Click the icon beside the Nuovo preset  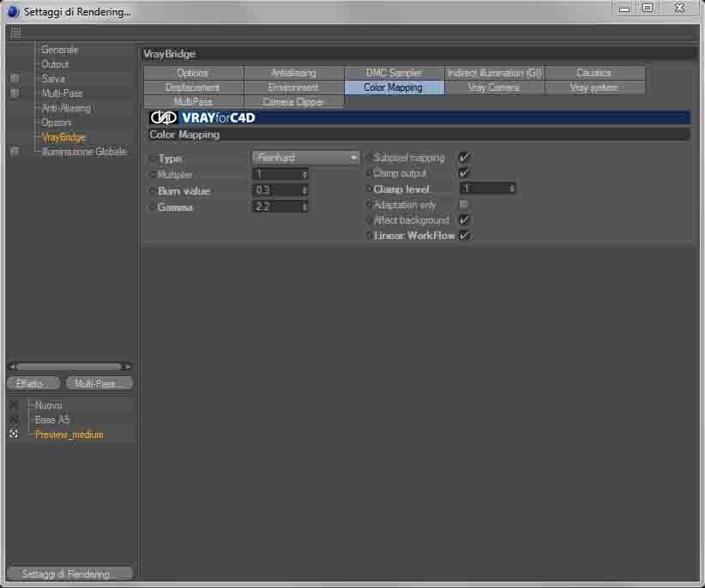pos(14,405)
